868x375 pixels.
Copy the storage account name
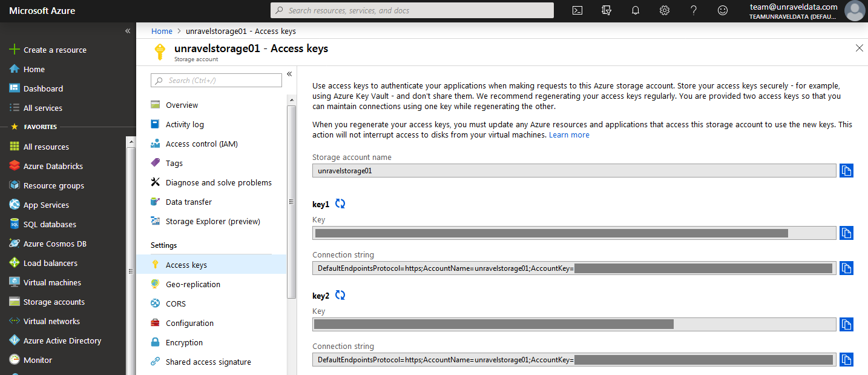pos(846,171)
